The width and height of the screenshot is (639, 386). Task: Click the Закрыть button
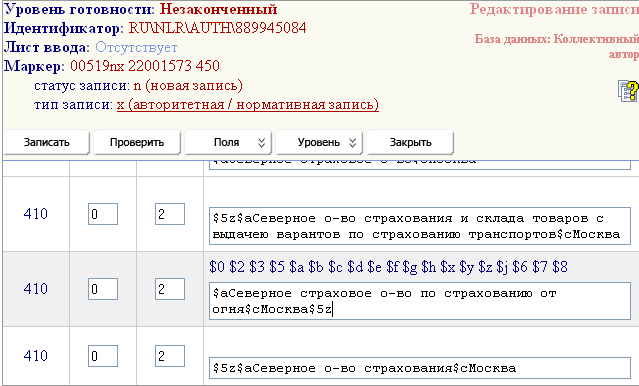pos(410,142)
